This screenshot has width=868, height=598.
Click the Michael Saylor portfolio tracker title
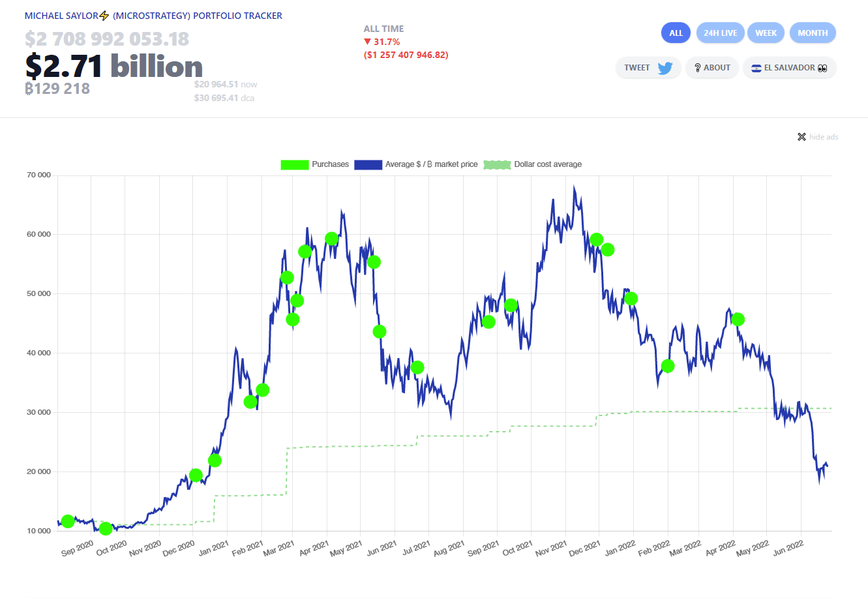coord(153,16)
